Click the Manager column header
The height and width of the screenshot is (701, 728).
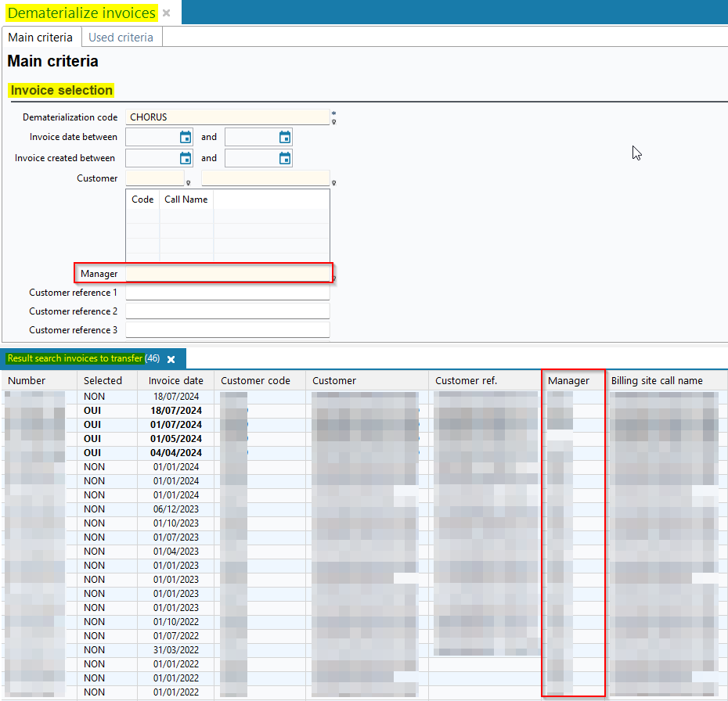pos(568,381)
